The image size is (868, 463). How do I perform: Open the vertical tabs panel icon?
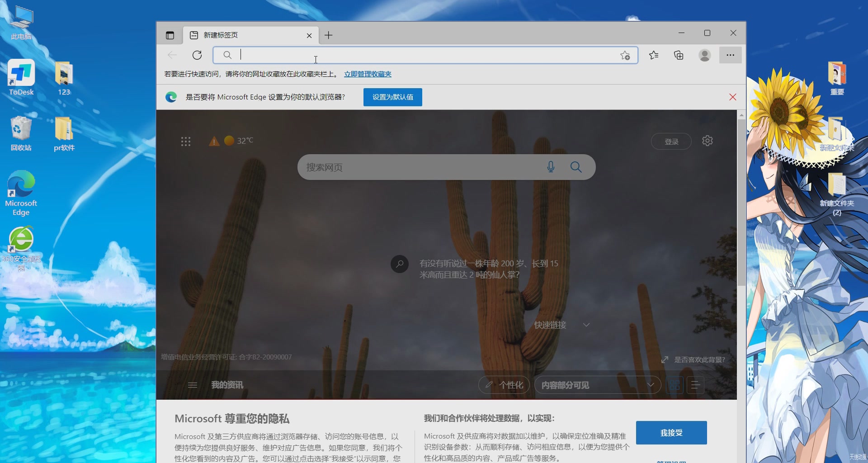[170, 35]
